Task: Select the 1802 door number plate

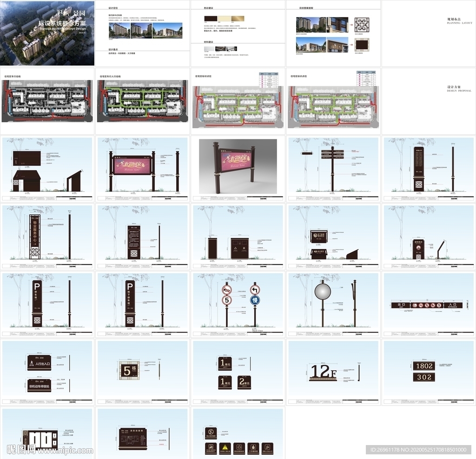Action: tap(424, 366)
